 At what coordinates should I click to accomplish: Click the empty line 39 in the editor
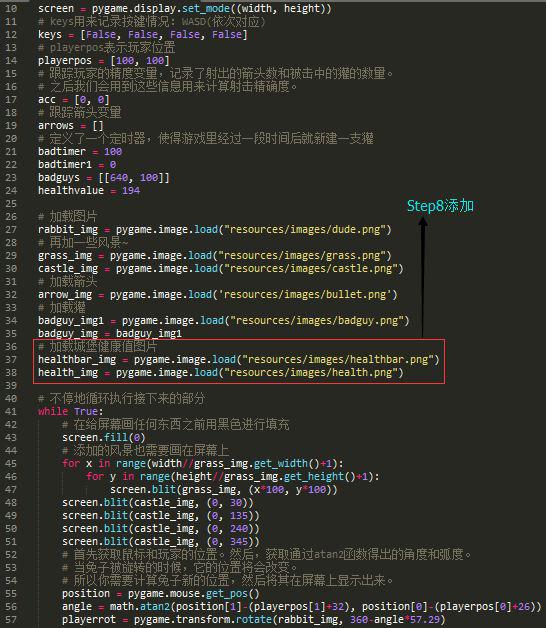240,386
